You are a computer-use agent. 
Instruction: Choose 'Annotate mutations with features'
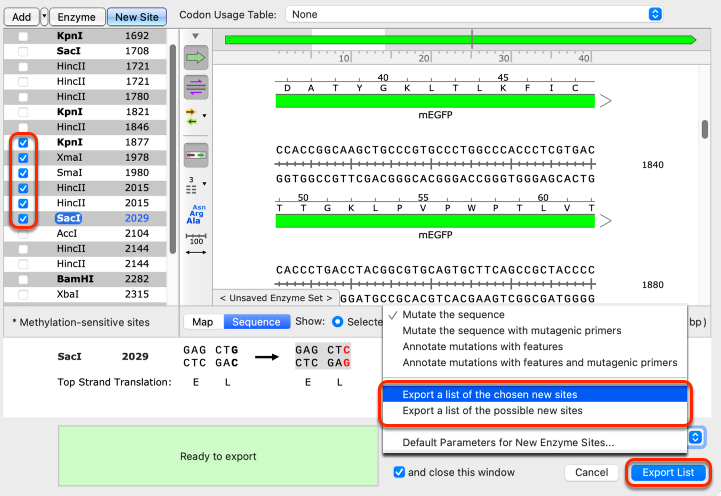point(482,347)
